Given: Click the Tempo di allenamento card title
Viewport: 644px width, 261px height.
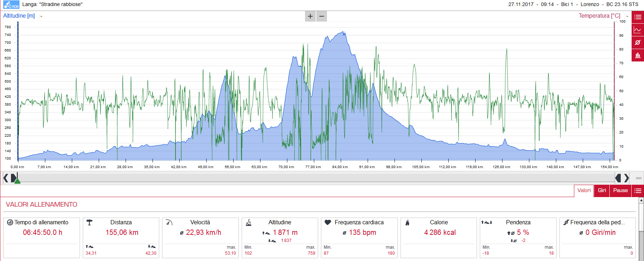Looking at the screenshot, I should (x=41, y=223).
